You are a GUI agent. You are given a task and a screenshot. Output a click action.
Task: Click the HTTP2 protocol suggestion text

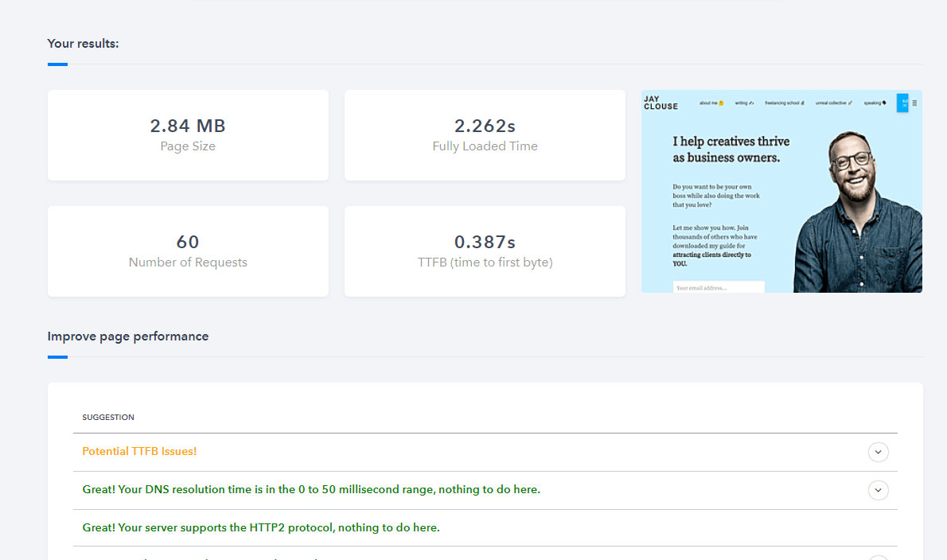point(261,527)
